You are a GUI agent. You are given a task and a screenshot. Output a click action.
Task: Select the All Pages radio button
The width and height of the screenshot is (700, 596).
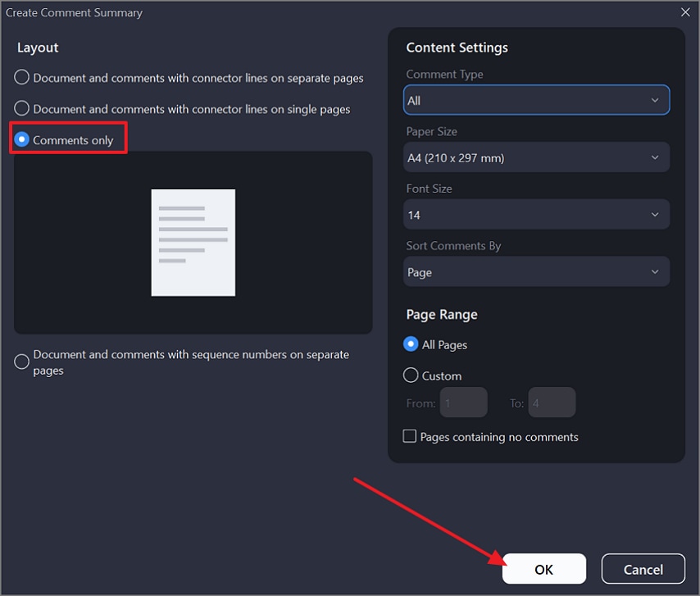click(x=411, y=344)
